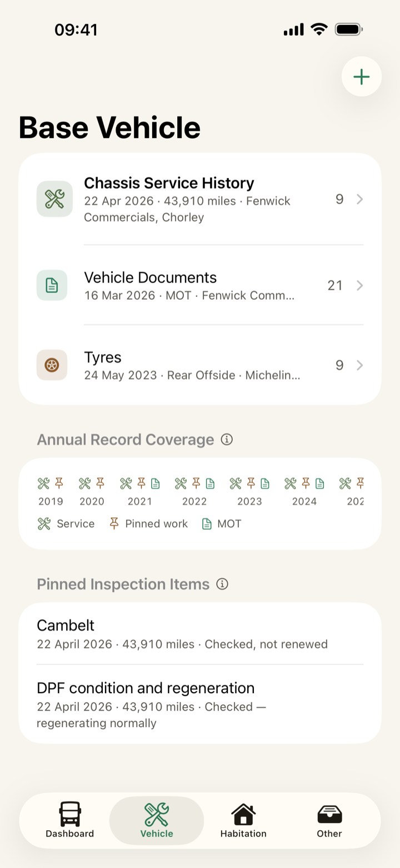Tap the 2019 year label
Viewport: 400px width, 868px height.
tap(51, 501)
